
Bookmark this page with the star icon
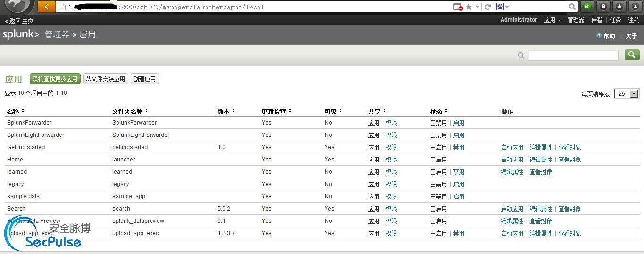tap(468, 7)
